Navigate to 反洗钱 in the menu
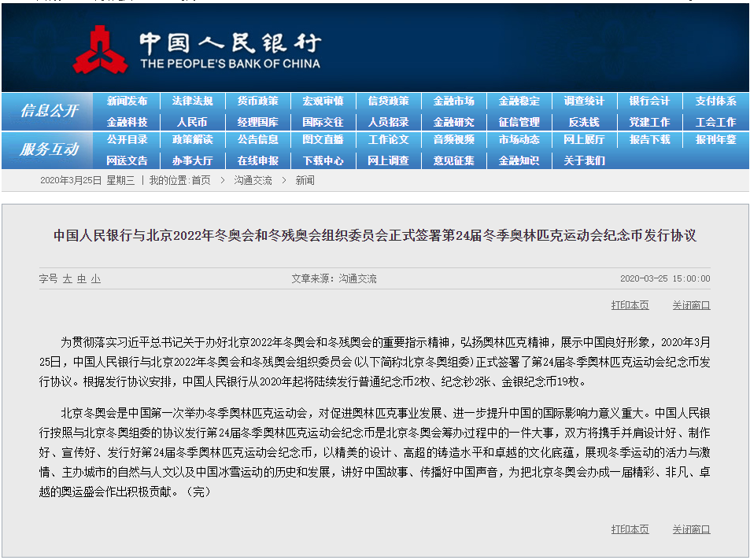Viewport: 750px width, 560px height. (x=584, y=122)
